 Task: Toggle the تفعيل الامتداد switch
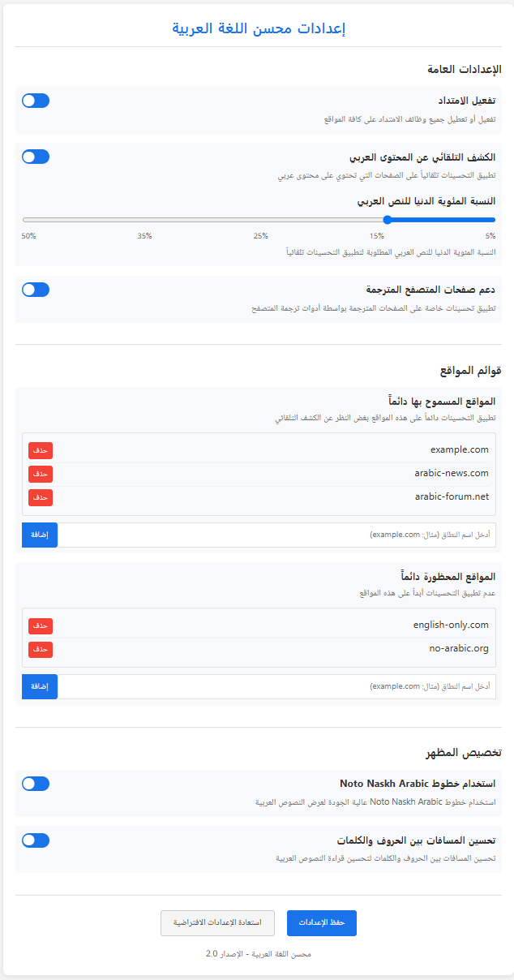pos(36,101)
